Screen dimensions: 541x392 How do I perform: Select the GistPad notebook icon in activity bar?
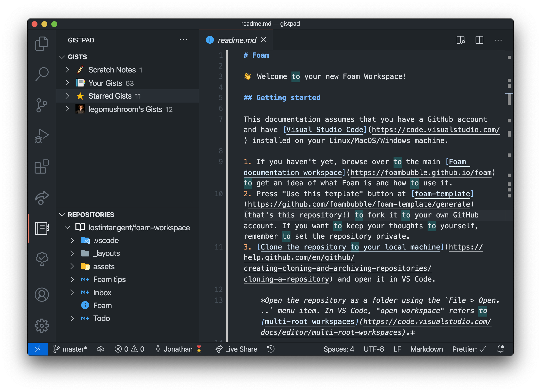(42, 228)
